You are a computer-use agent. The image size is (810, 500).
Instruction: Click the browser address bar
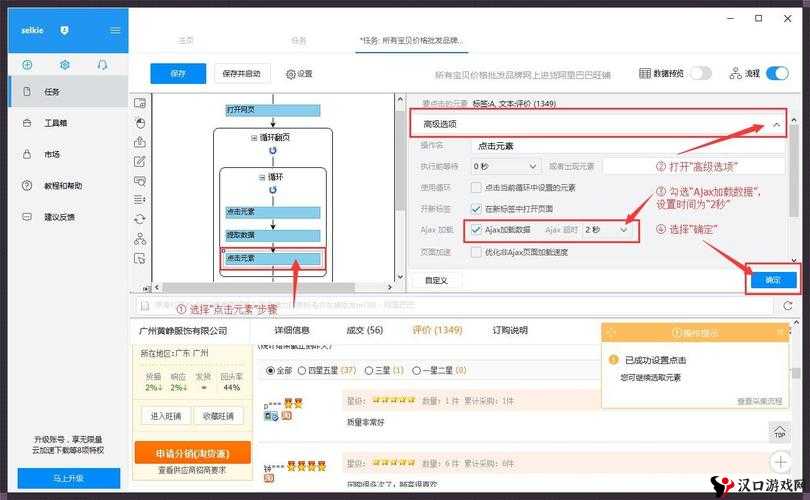[455, 306]
